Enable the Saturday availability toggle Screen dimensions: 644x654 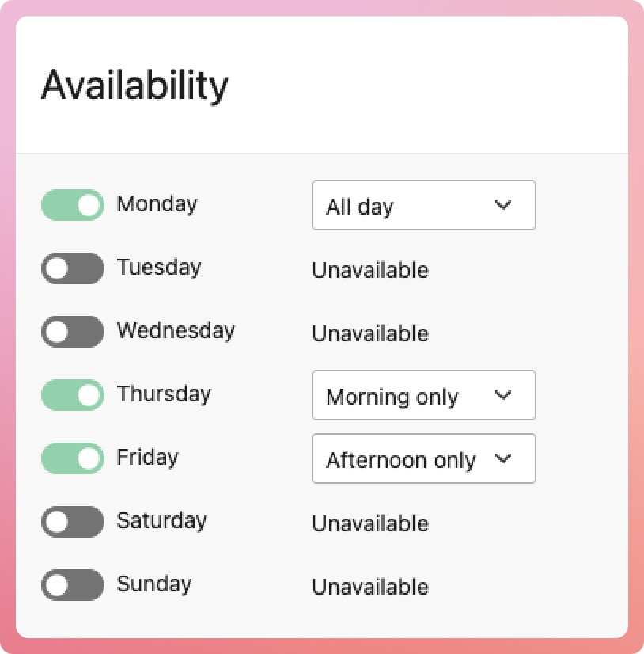[x=73, y=522]
